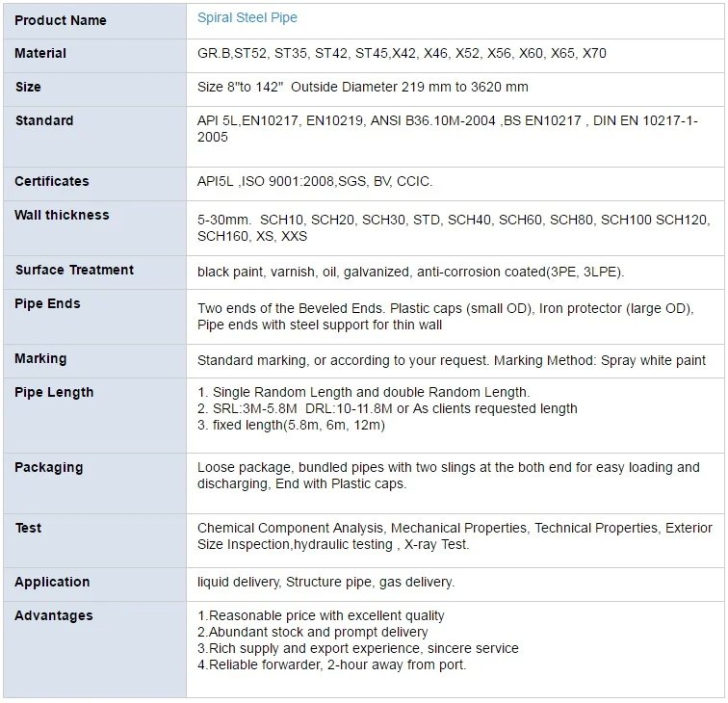Click the Marking row label
Viewport: 728px width, 703px height.
(40, 359)
